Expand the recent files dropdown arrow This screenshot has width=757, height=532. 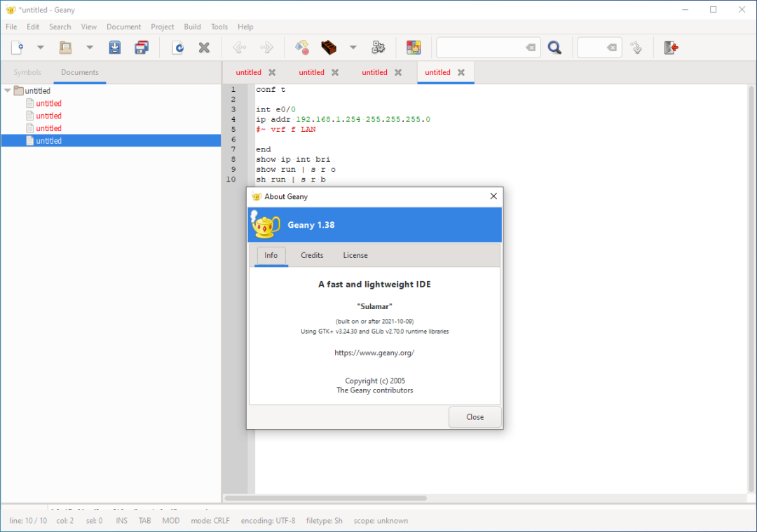click(89, 47)
